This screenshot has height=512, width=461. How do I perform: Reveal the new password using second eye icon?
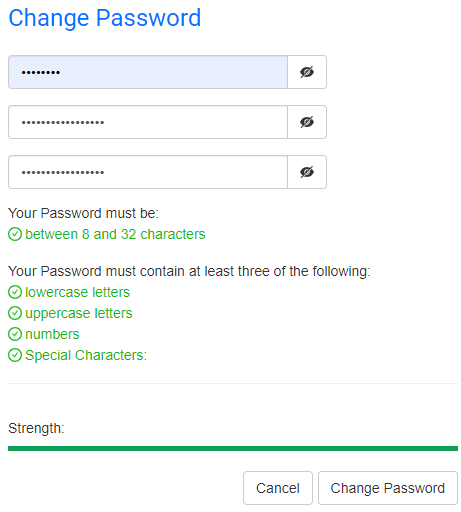coord(307,122)
